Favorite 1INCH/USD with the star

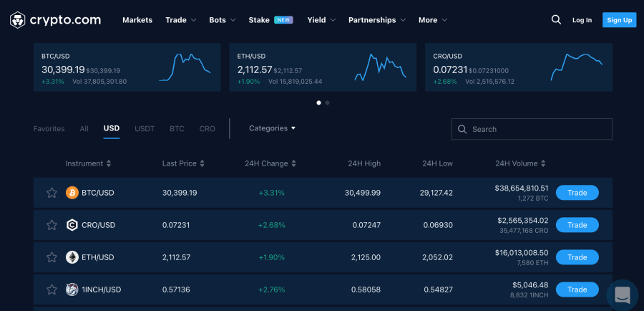[x=52, y=290]
